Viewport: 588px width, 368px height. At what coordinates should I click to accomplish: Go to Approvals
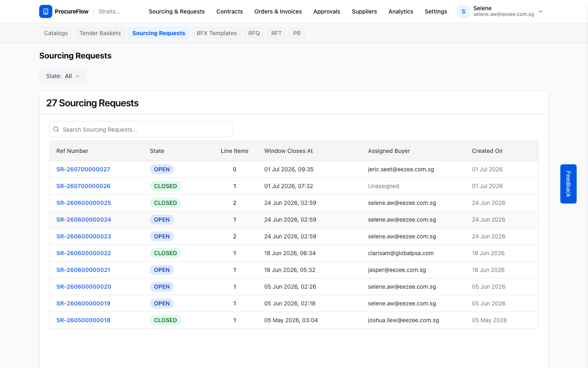pyautogui.click(x=327, y=11)
